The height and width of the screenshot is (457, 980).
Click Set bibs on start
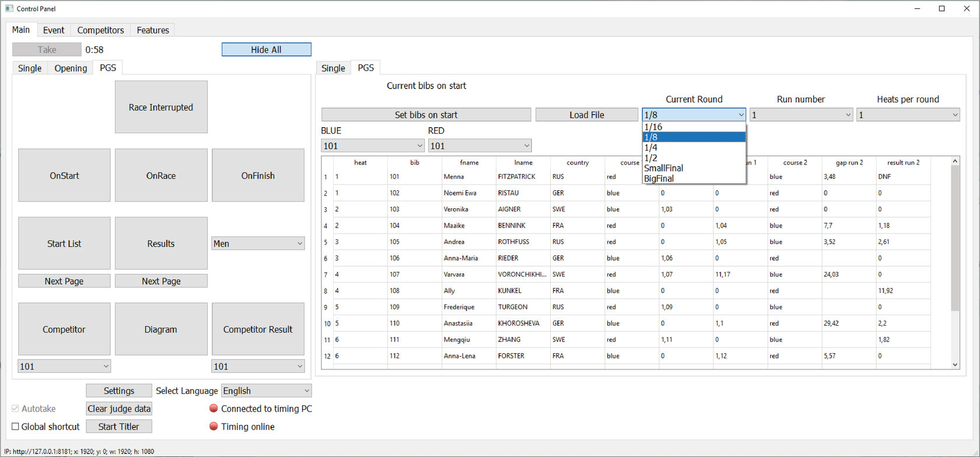pos(426,115)
